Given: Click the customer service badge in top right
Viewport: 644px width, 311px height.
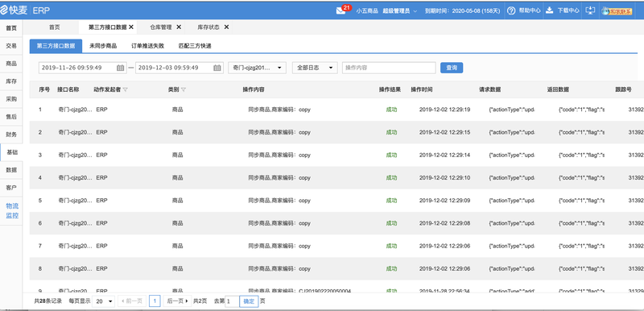Looking at the screenshot, I should tap(617, 11).
